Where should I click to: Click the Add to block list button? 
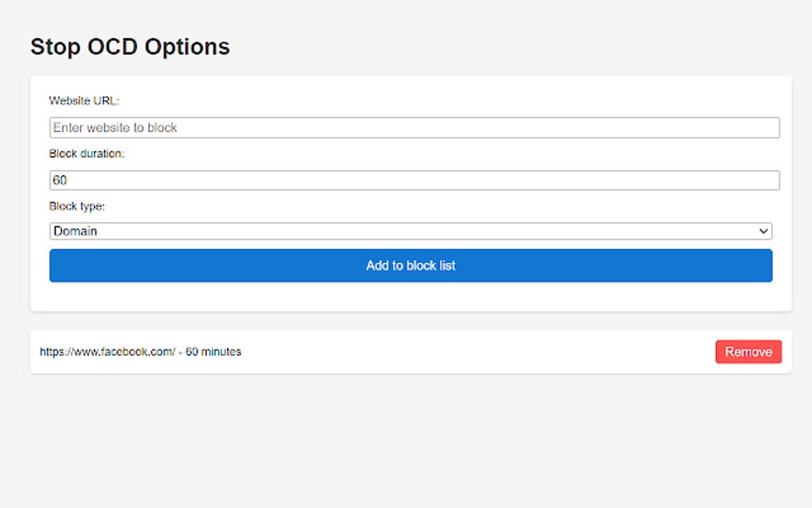[x=410, y=265]
